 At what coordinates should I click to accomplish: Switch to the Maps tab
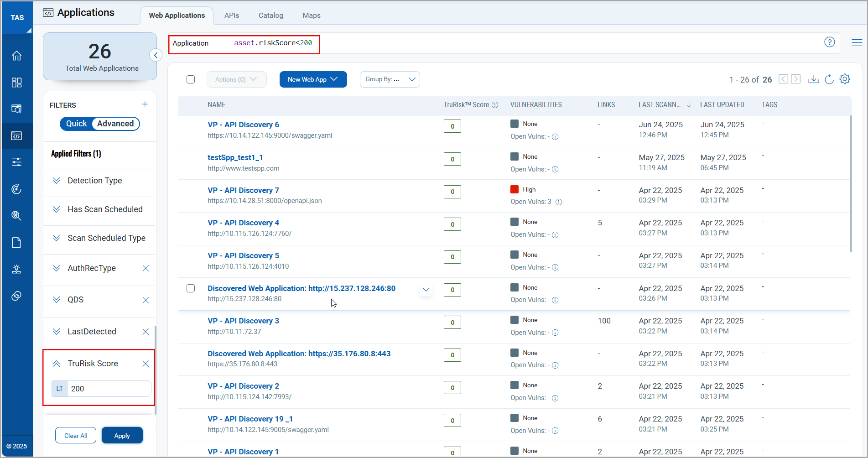tap(312, 16)
